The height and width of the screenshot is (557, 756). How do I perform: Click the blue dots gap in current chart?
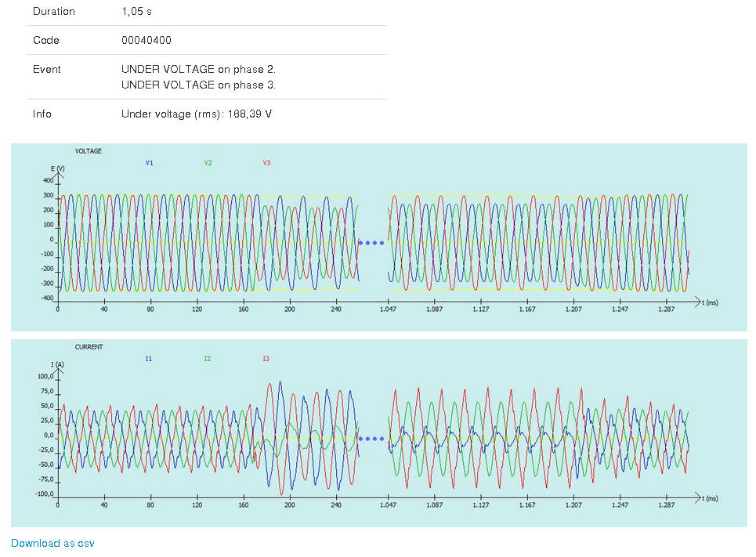click(x=371, y=439)
